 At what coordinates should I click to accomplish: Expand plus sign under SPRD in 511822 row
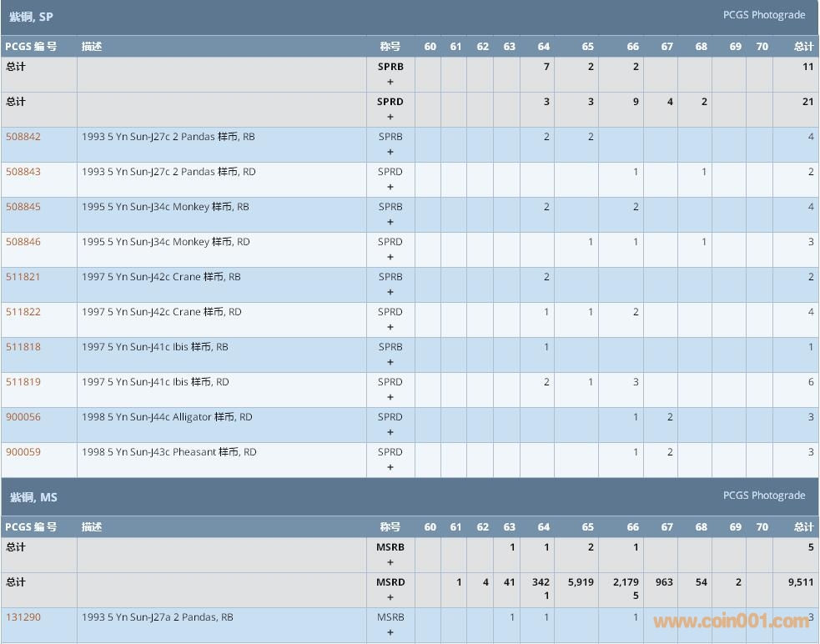[x=390, y=328]
